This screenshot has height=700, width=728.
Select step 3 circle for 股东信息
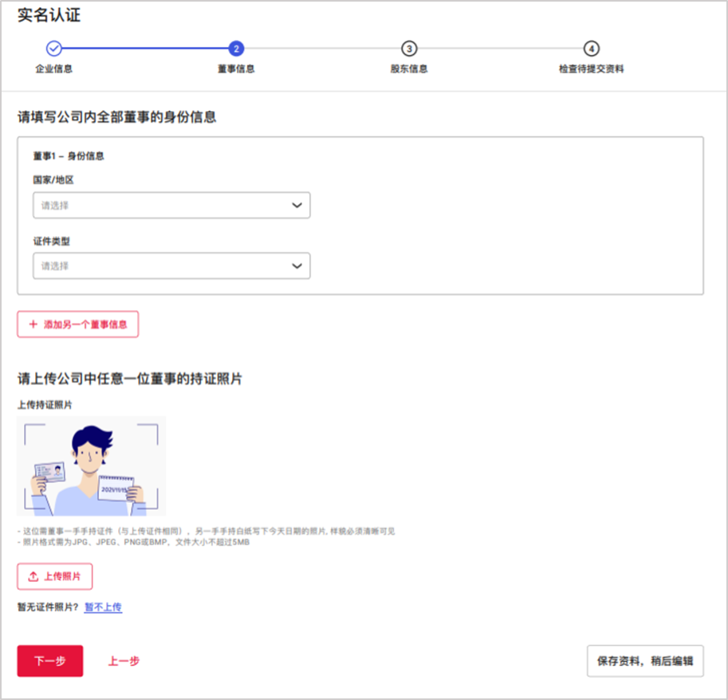[409, 49]
